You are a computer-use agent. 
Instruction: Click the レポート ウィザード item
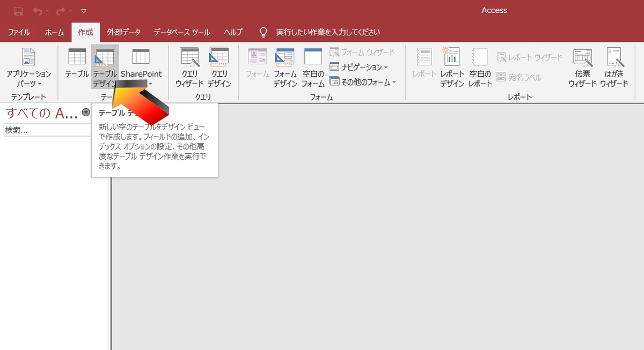point(530,57)
